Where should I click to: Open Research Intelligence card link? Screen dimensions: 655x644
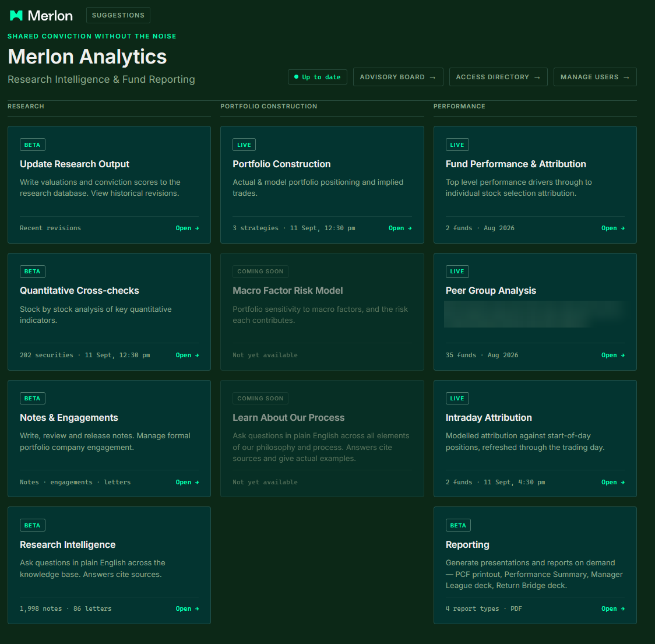tap(187, 609)
